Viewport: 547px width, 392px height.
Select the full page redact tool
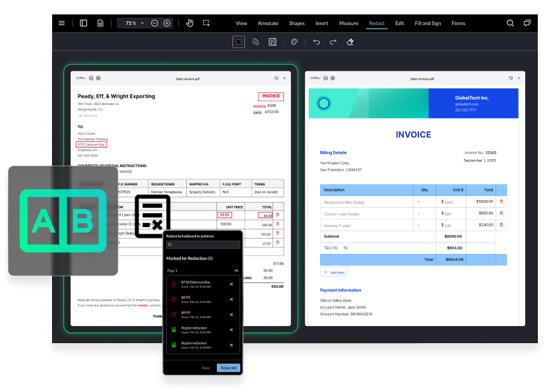click(273, 42)
